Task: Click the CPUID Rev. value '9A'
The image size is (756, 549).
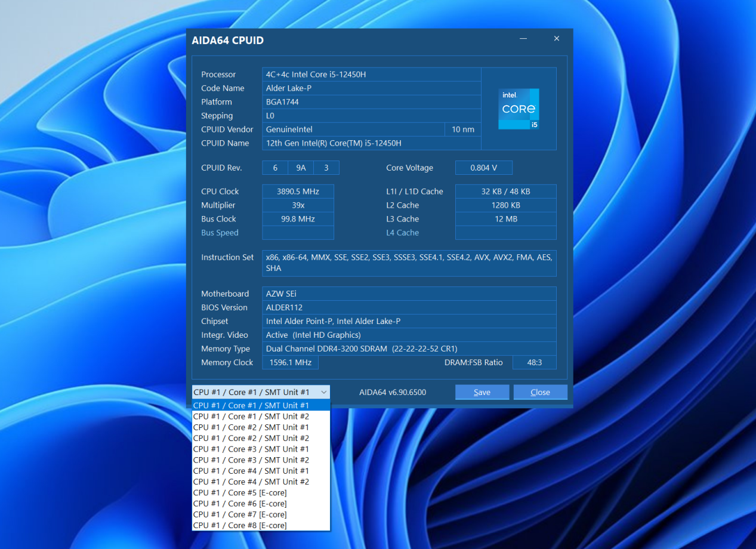Action: pyautogui.click(x=301, y=168)
